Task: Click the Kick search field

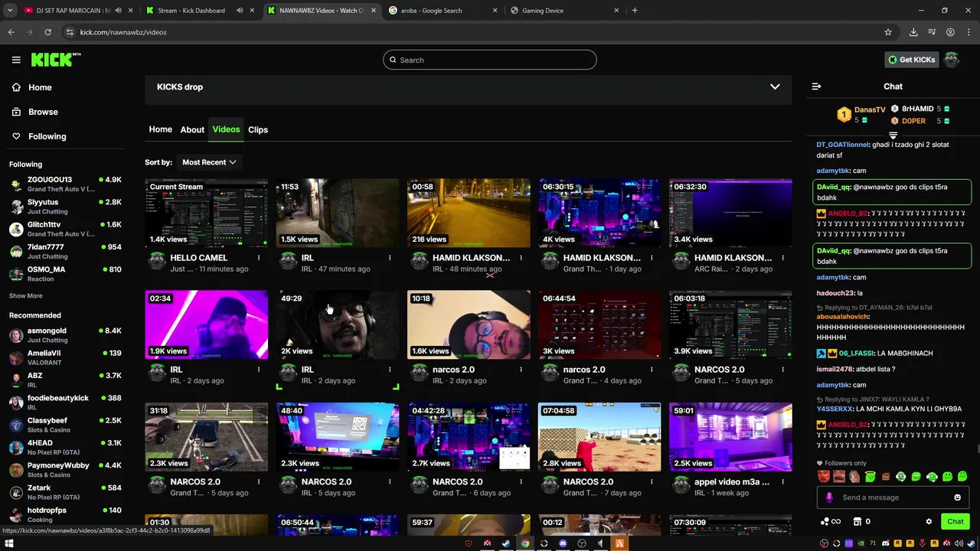Action: (x=490, y=60)
